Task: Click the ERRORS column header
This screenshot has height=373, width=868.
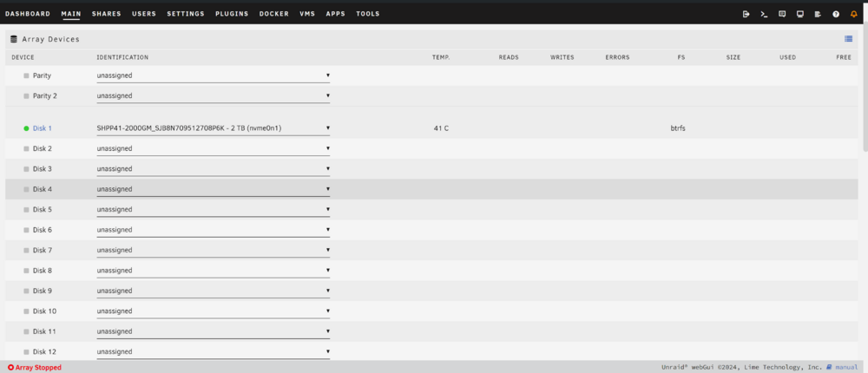Action: (617, 57)
